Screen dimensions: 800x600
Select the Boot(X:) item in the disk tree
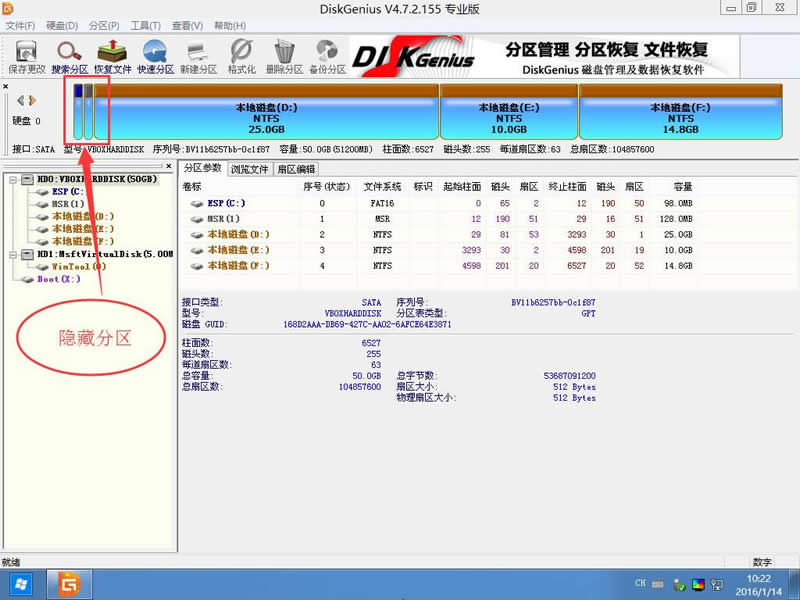tap(58, 279)
